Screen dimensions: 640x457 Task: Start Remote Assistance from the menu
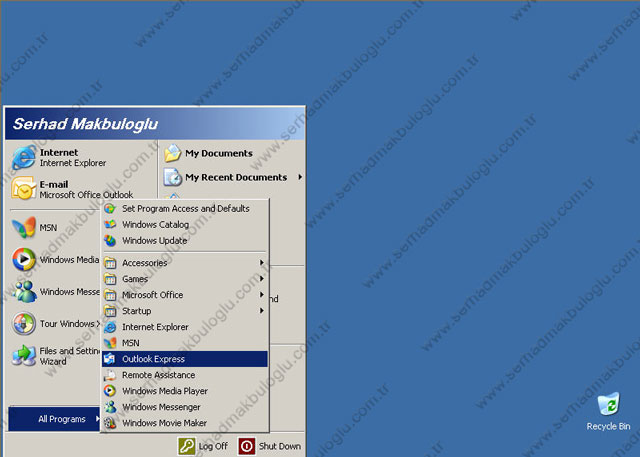[x=185, y=375]
